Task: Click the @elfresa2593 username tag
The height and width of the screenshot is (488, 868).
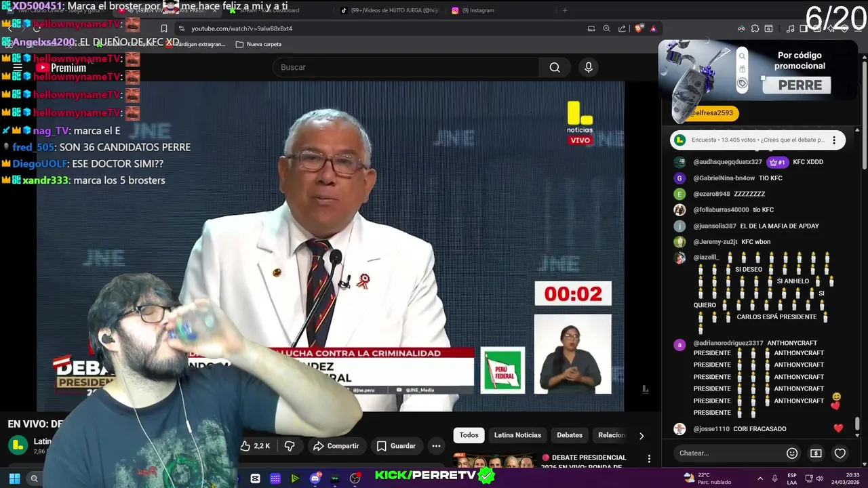Action: tap(711, 113)
